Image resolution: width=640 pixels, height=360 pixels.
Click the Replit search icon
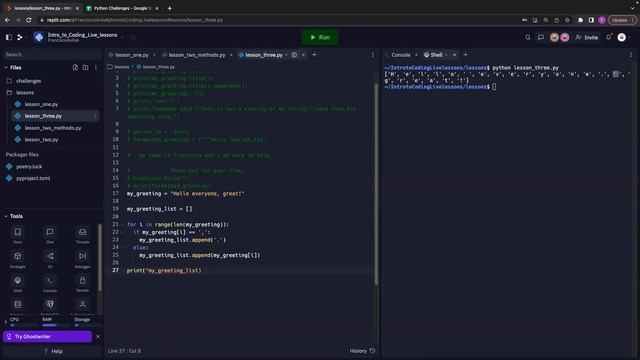pos(527,37)
